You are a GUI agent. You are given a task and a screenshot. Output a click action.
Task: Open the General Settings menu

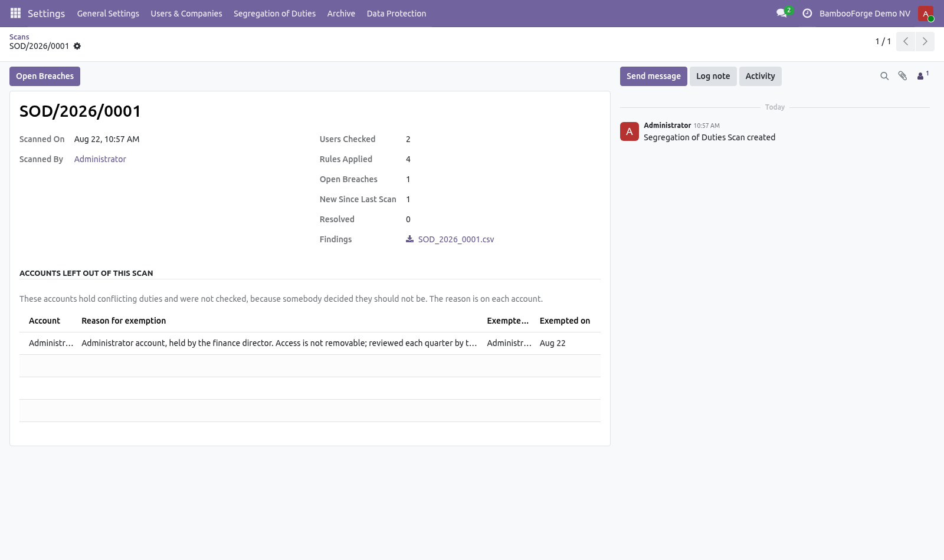pyautogui.click(x=108, y=13)
